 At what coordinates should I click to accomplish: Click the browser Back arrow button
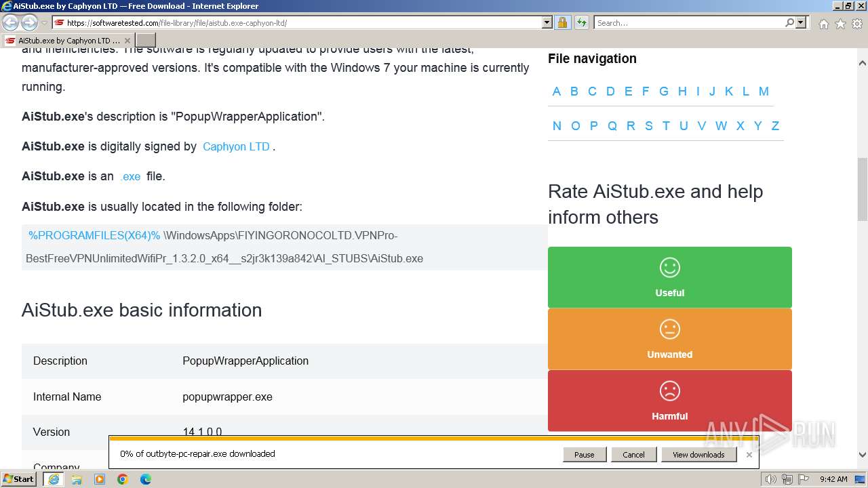(x=11, y=23)
